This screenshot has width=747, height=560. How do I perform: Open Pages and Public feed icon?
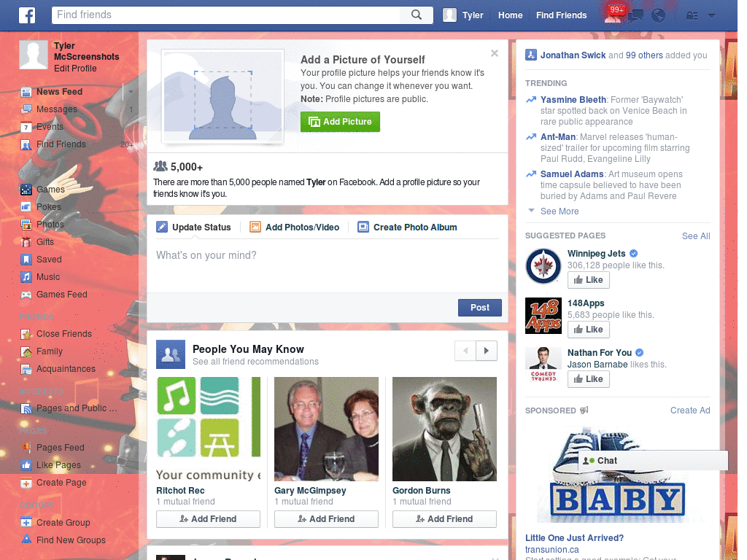click(26, 408)
